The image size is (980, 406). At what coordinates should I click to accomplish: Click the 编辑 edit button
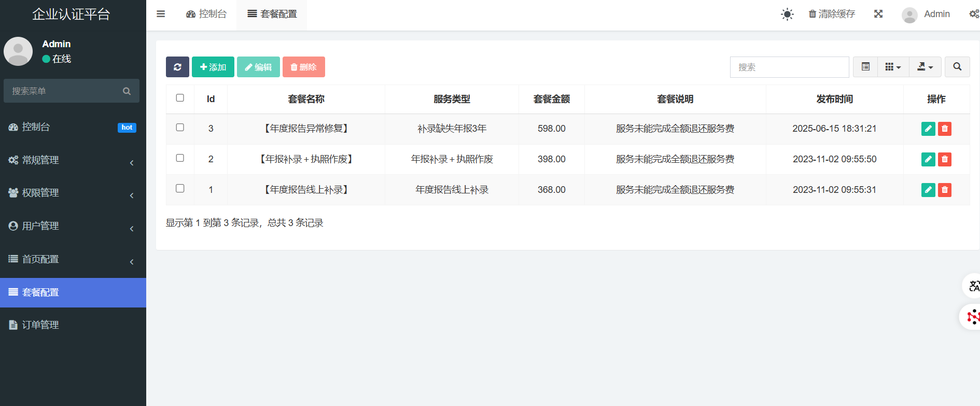(258, 67)
